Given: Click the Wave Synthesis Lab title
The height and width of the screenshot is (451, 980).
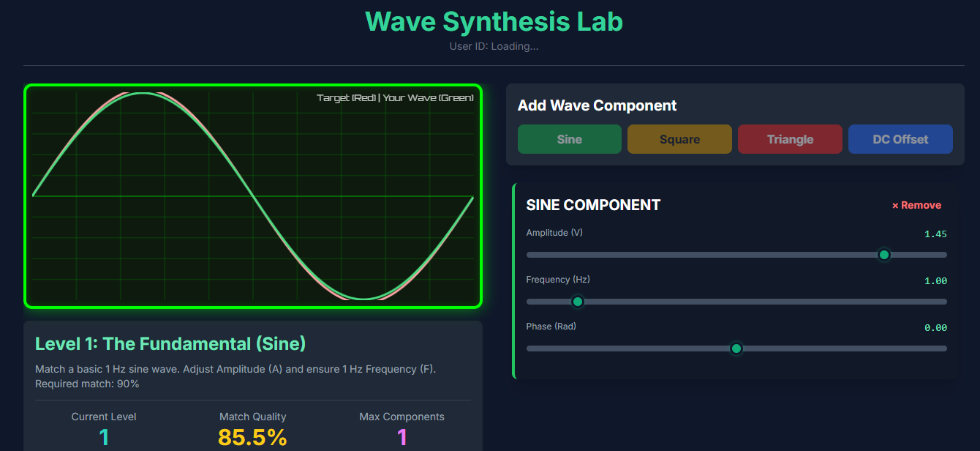Looking at the screenshot, I should [x=494, y=21].
